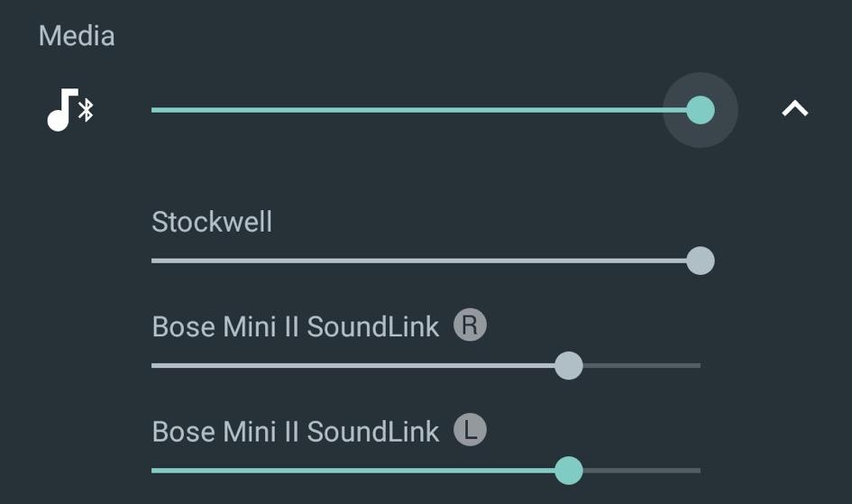Click filled portion of left Bose slider
Image resolution: width=852 pixels, height=504 pixels.
353,471
